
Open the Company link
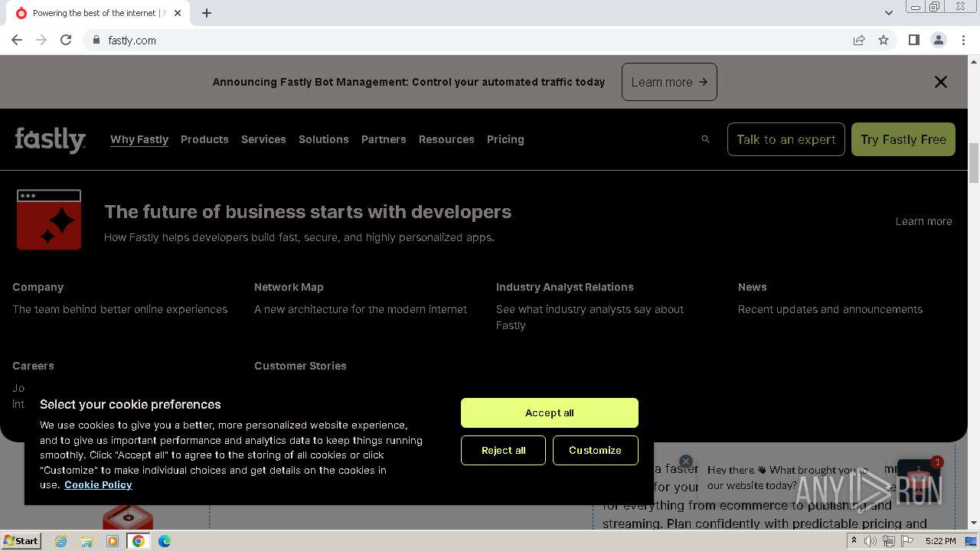[38, 287]
